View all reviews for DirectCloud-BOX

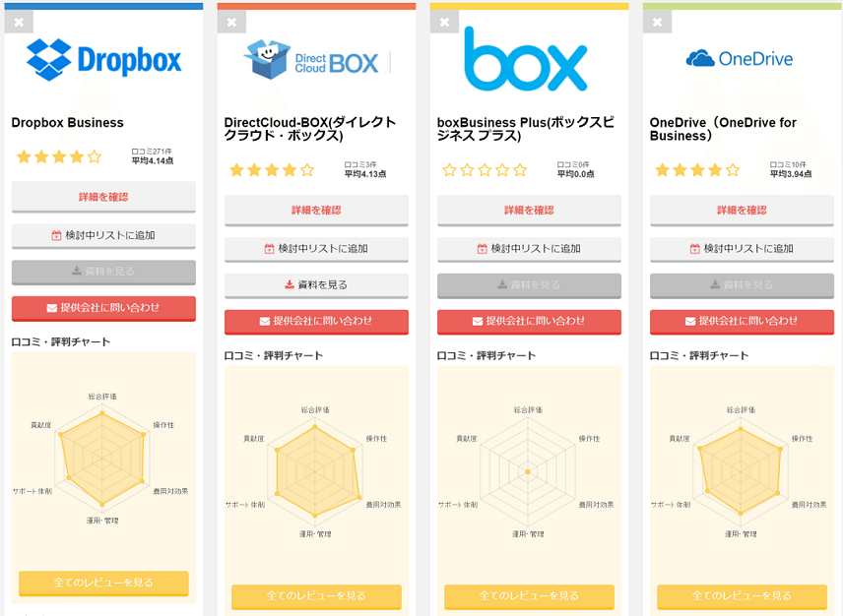tap(316, 596)
